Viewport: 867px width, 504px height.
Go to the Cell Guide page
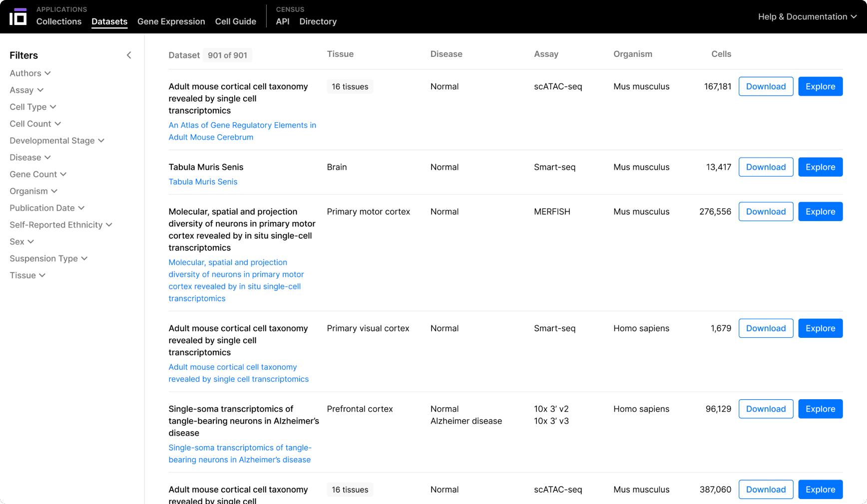[235, 21]
